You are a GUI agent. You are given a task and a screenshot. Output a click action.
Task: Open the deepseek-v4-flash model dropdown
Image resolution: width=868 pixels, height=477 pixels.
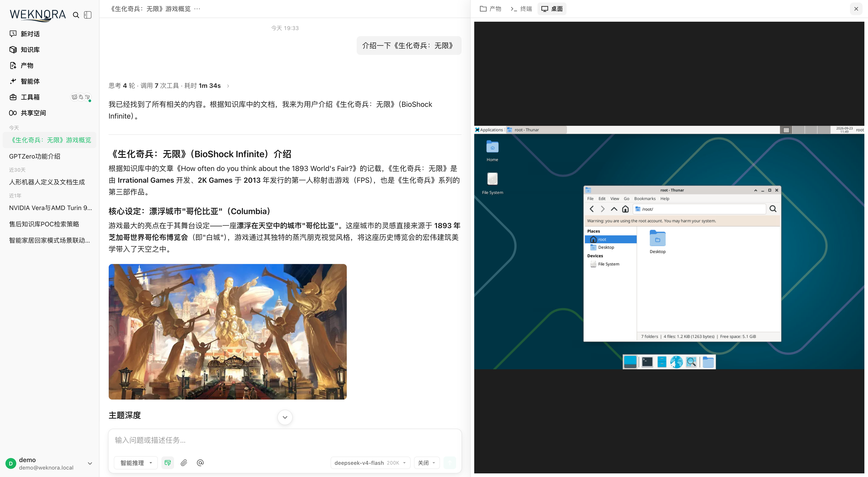coord(370,463)
